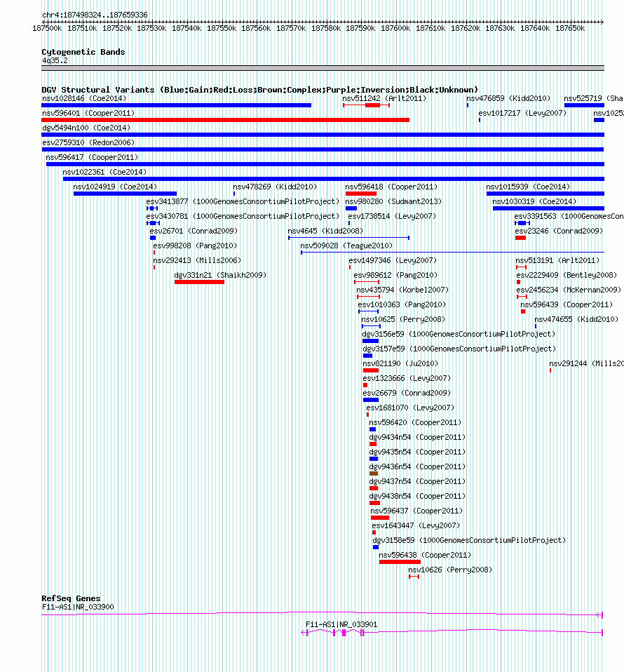Click esv26679 (Conrad2009) label
Image resolution: width=624 pixels, height=672 pixels.
407,393
